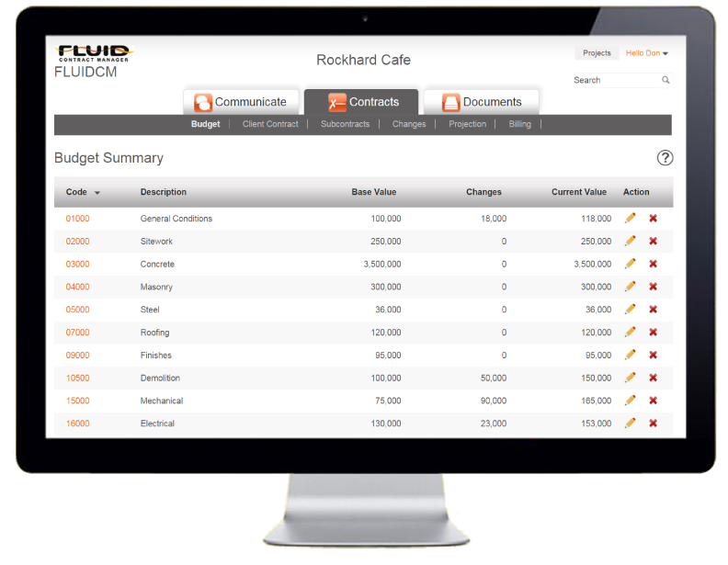
Task: Open budget code 03000 link
Action: pyautogui.click(x=77, y=264)
